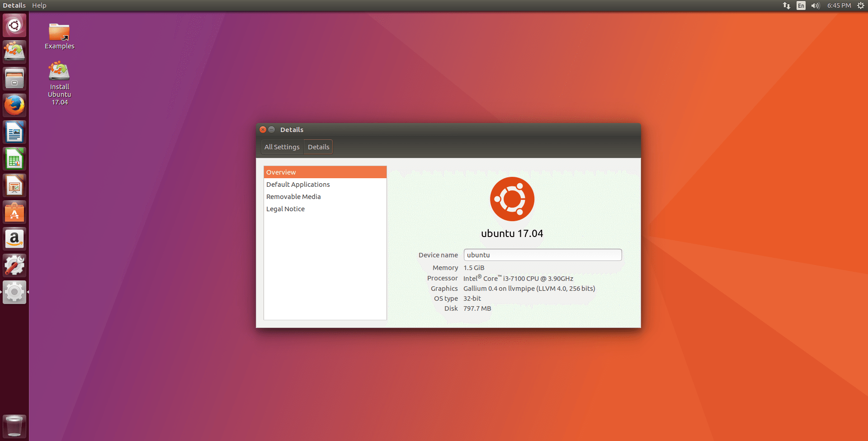Open LibreOffice Writer from the dock
This screenshot has width=868, height=441.
pyautogui.click(x=14, y=132)
